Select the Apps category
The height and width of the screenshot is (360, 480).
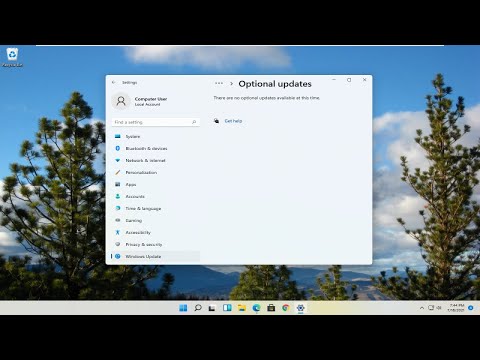[x=156, y=184]
